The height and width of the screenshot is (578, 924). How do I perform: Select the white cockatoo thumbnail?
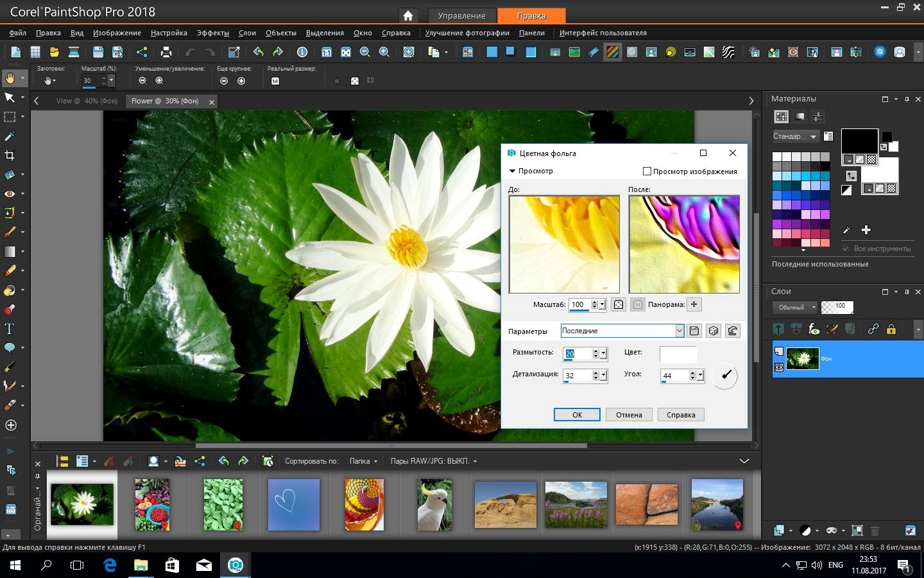435,504
